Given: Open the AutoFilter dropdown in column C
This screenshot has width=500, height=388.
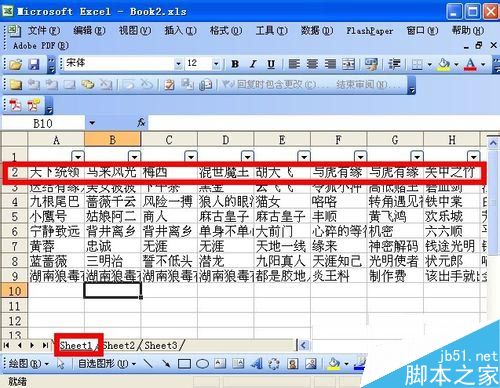Looking at the screenshot, I should pos(191,156).
